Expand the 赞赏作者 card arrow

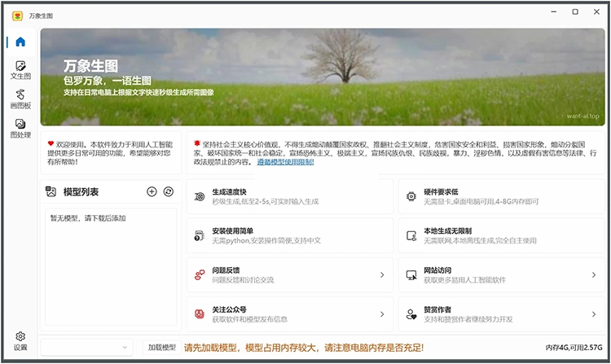tap(592, 314)
